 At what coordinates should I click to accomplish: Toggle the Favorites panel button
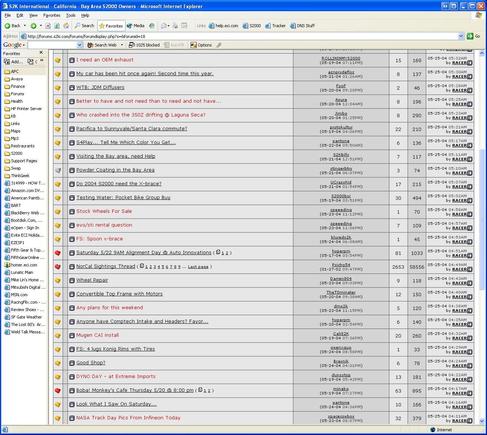click(111, 26)
